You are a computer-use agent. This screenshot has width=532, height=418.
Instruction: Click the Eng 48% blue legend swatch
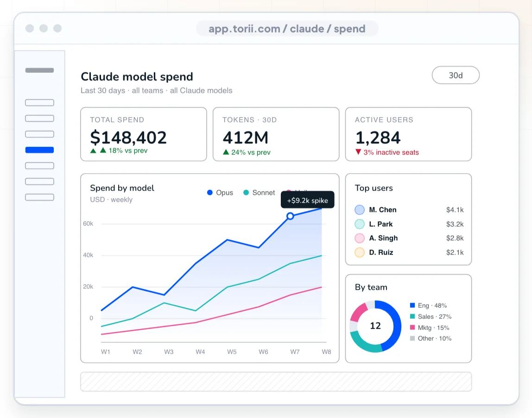[412, 305]
